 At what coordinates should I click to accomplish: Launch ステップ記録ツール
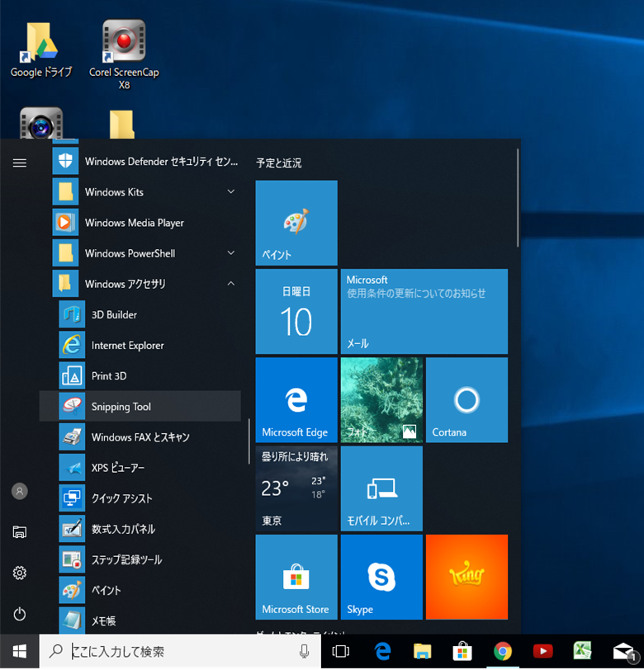140,559
